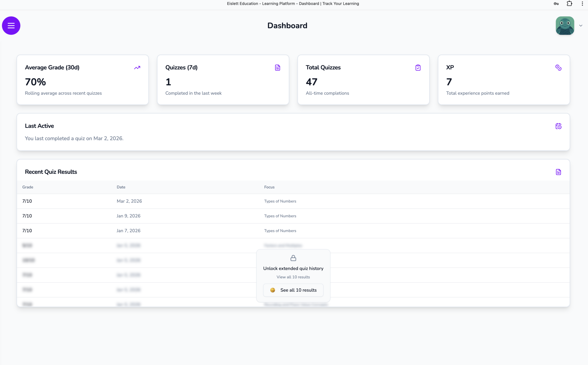Click the Grade column header
The image size is (588, 365).
click(x=28, y=187)
